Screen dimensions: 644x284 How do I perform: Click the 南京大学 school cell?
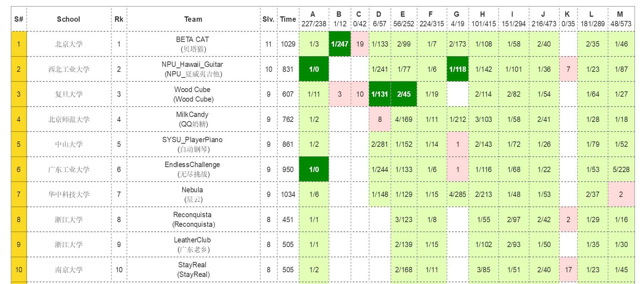(69, 270)
